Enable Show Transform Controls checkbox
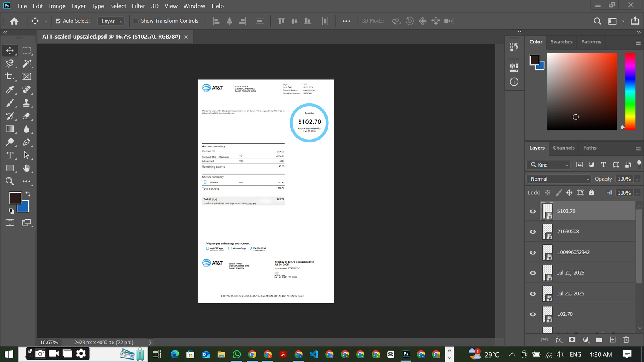 136,21
